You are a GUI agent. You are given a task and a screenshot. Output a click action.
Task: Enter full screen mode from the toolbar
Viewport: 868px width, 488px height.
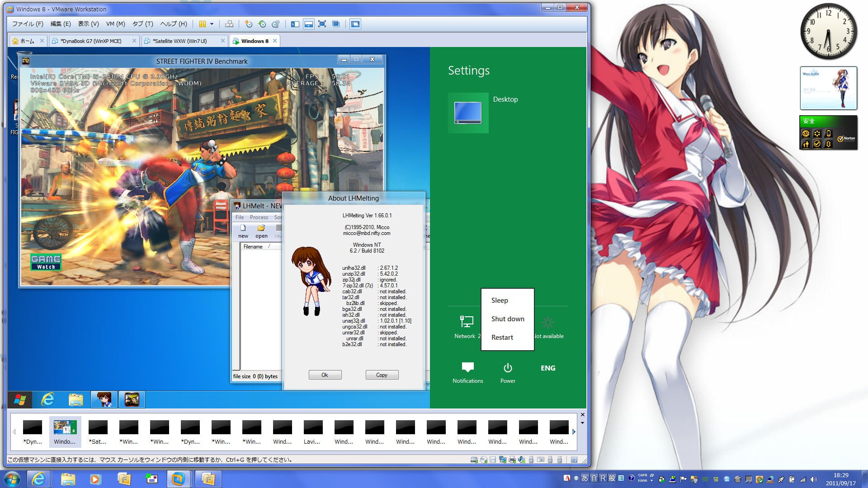click(x=322, y=24)
